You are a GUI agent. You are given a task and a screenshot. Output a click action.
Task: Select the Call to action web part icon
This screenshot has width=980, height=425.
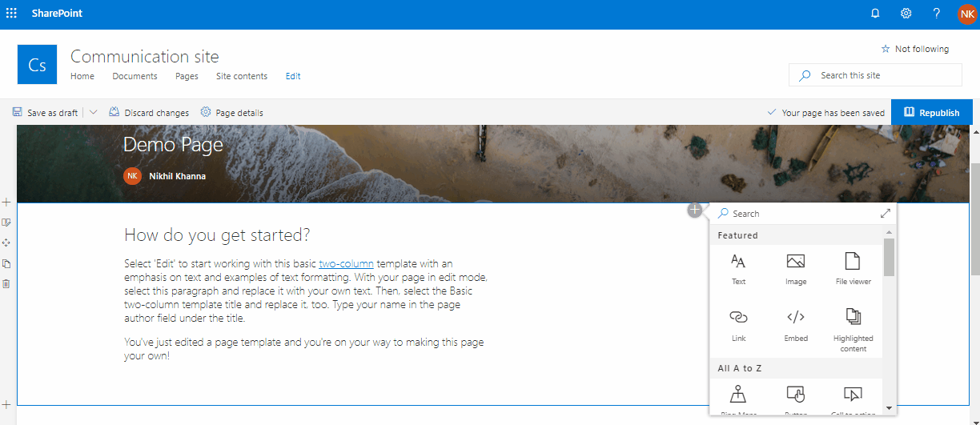(853, 394)
